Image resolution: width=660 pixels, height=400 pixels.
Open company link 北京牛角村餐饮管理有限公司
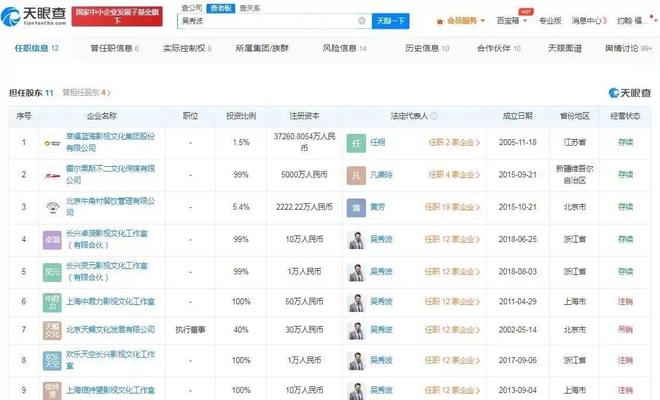point(110,207)
